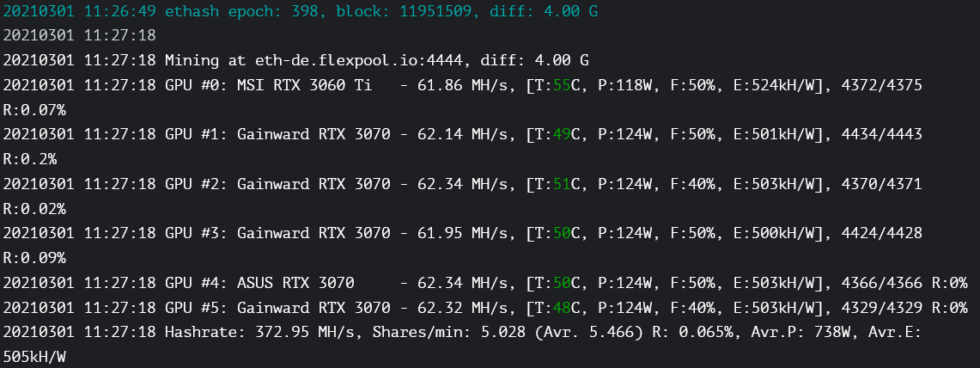Viewport: 980px width, 368px height.
Task: Click the green temperature 49 for GPU #1
Action: pyautogui.click(x=562, y=134)
